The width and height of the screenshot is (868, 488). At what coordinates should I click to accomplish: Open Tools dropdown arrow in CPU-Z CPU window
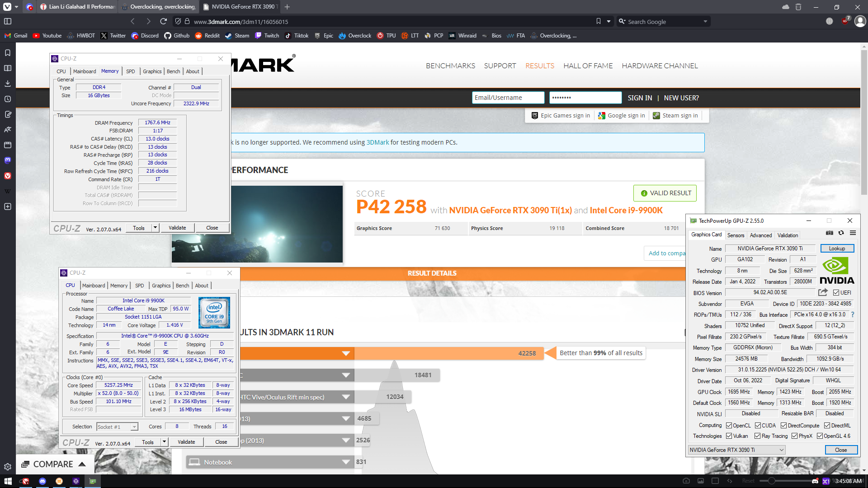click(164, 442)
